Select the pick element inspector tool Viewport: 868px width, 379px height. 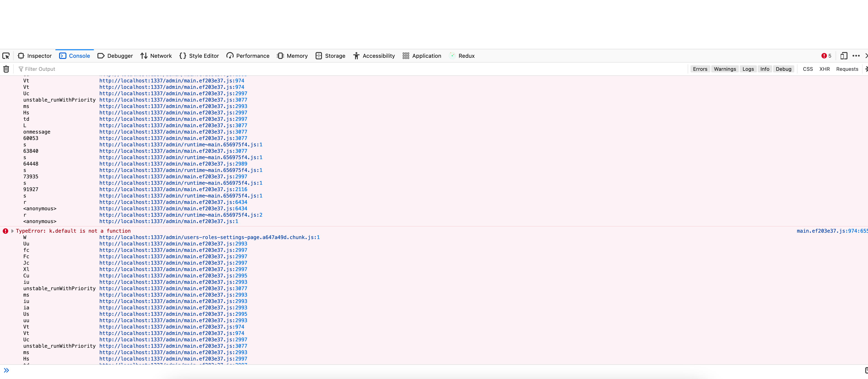(6, 56)
